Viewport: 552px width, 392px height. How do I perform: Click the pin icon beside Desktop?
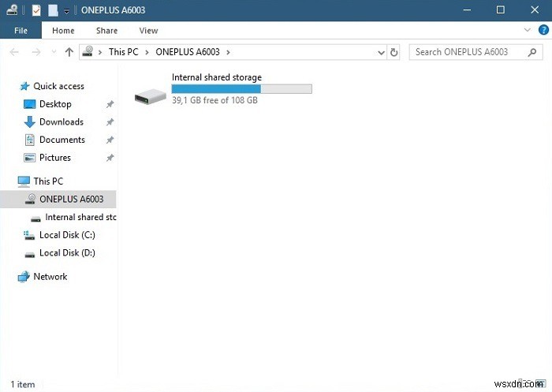[110, 104]
